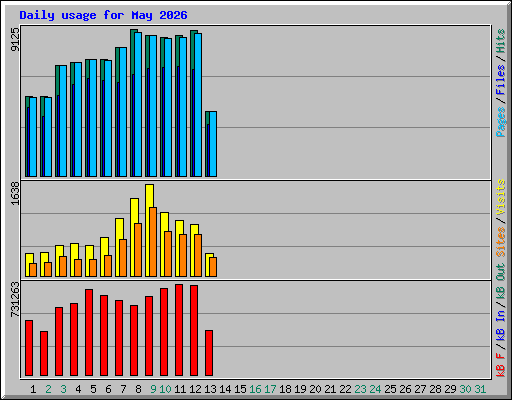Click day 7 on the x-axis
Image resolution: width=512 pixels, height=400 pixels.
pos(123,389)
